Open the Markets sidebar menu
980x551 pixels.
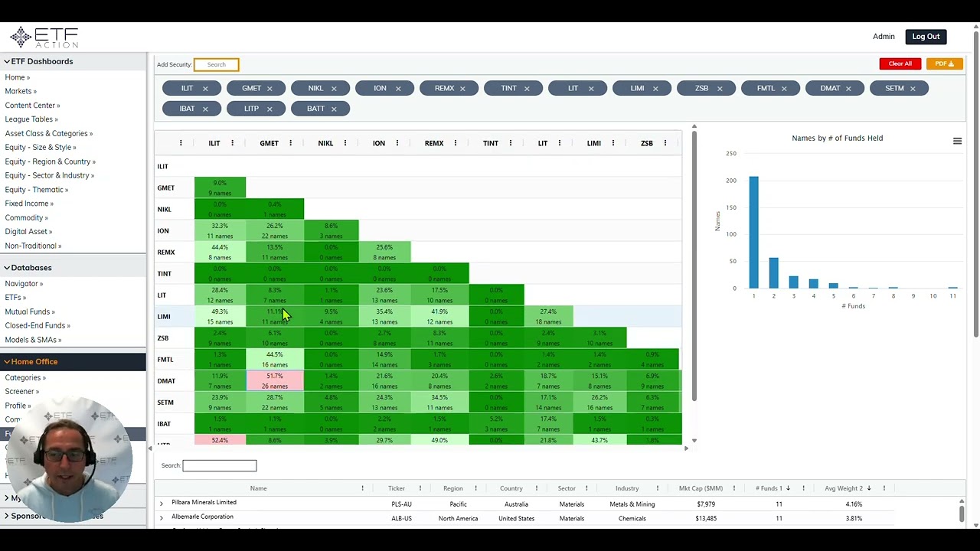coord(21,91)
